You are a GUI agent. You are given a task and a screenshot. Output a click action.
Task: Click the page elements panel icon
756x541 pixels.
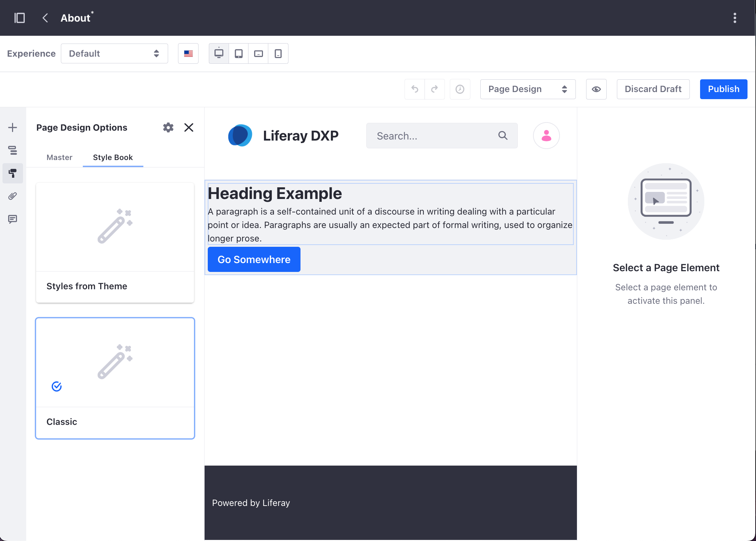13,149
